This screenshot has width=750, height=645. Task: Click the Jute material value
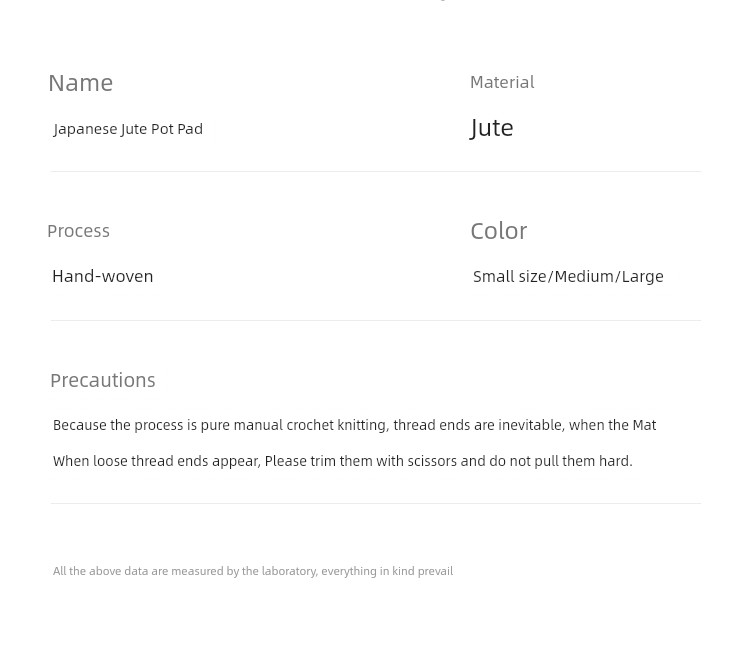492,128
